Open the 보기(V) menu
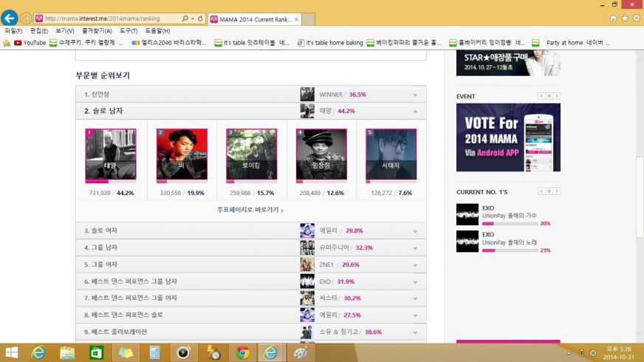Image resolution: width=644 pixels, height=362 pixels. tap(65, 31)
